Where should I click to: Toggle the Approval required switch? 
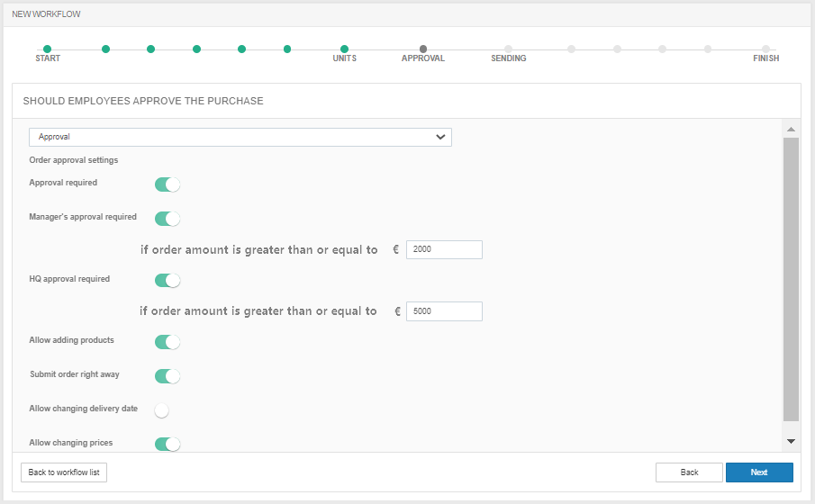coord(168,184)
